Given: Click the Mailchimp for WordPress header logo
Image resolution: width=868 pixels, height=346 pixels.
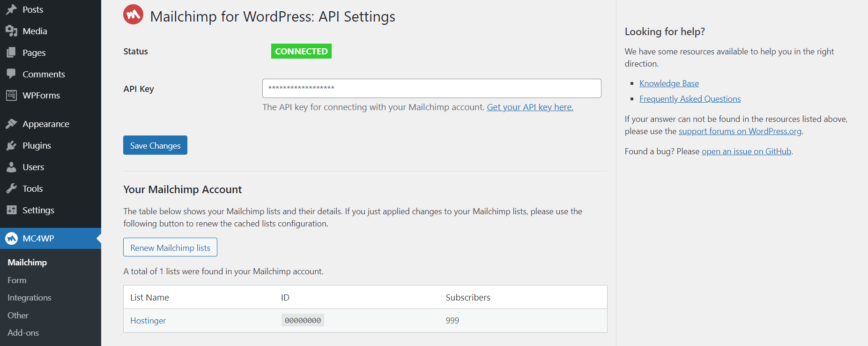Looking at the screenshot, I should 133,15.
